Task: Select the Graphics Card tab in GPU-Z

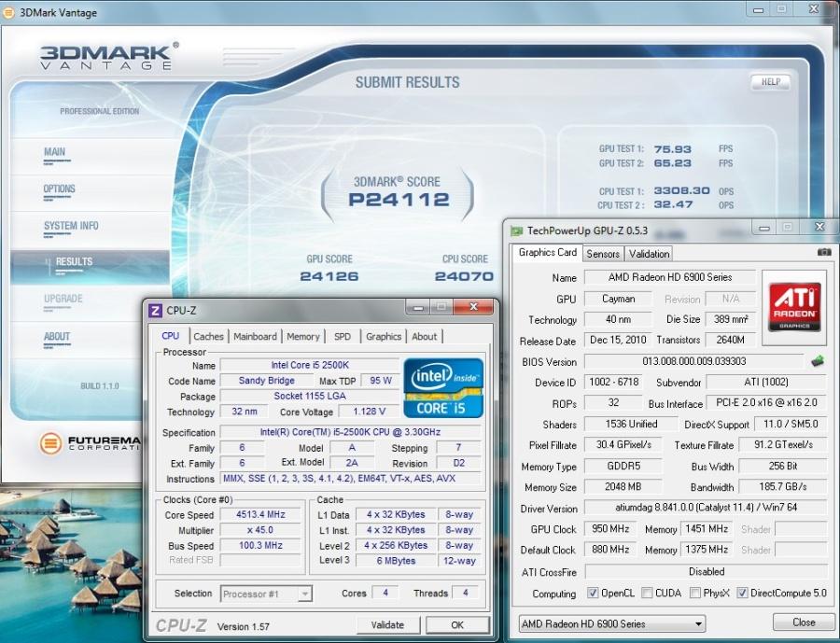Action: click(x=548, y=252)
